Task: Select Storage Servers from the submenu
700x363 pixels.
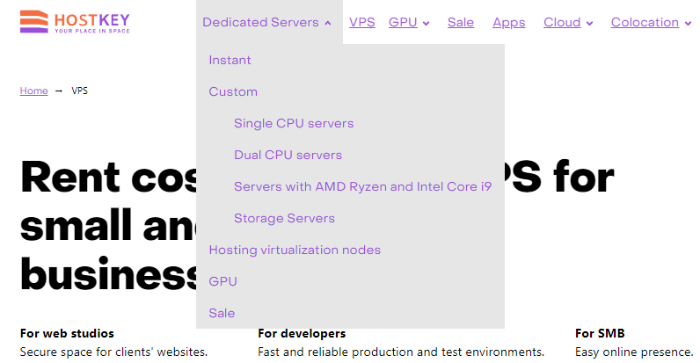Action: [x=284, y=218]
